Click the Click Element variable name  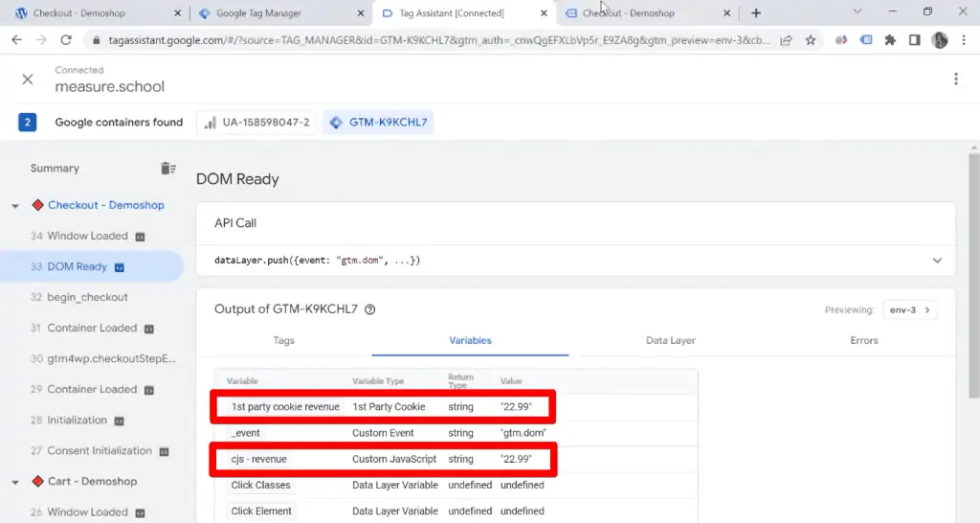coord(261,512)
